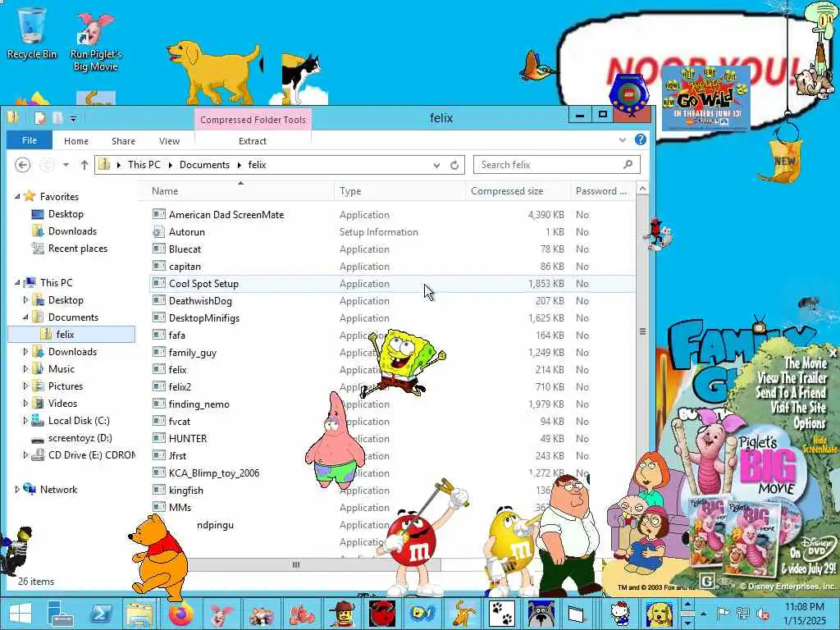Viewport: 840px width, 630px height.
Task: Collapse the Favorites tree node
Action: (17, 197)
